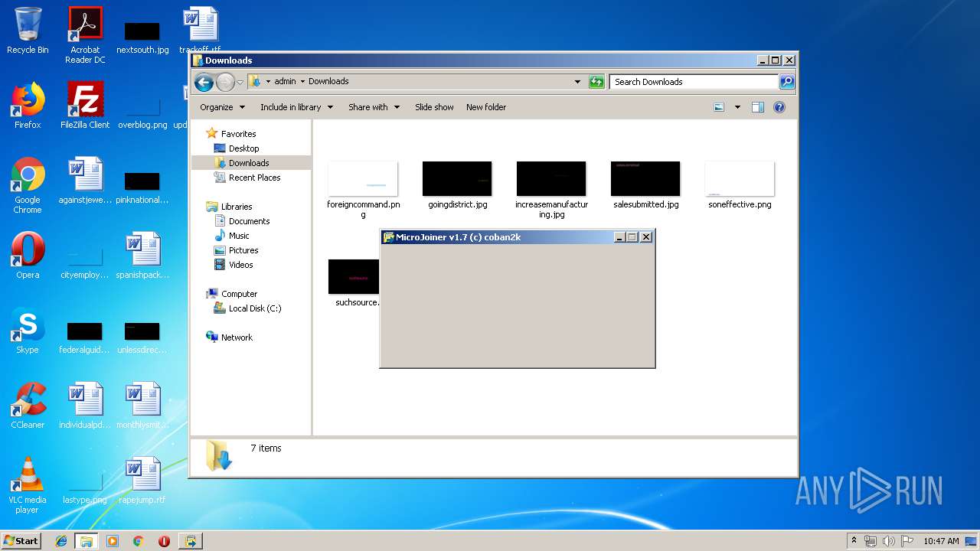The height and width of the screenshot is (551, 980).
Task: Click Slide show toolbar button
Action: 434,107
